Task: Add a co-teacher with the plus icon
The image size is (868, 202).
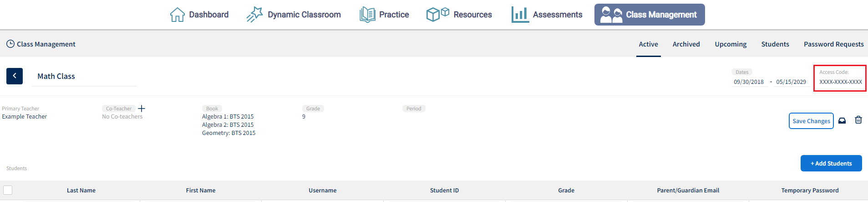Action: [x=142, y=109]
